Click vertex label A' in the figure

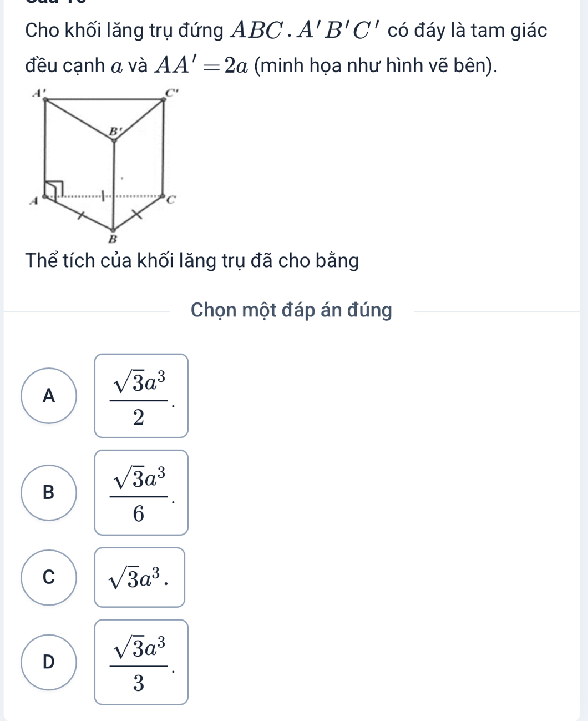[x=38, y=93]
